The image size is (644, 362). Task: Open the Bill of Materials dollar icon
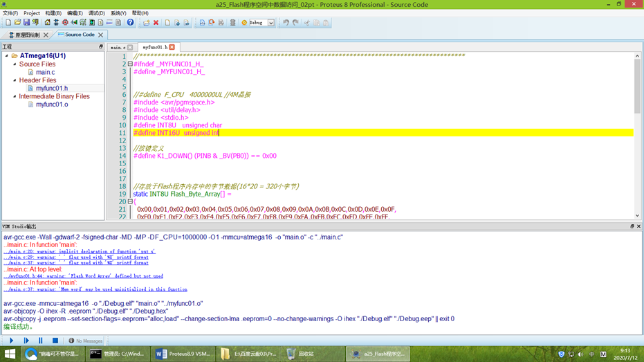tap(100, 23)
